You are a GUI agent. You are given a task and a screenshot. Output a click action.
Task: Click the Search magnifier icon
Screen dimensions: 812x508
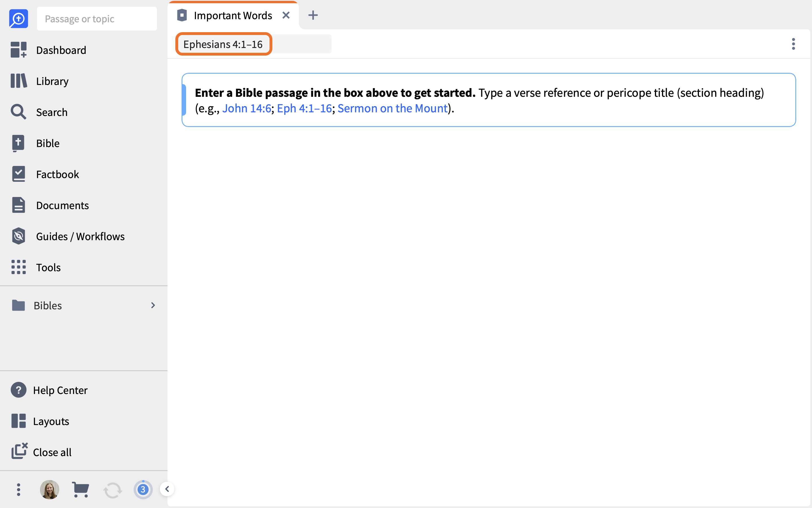[18, 112]
